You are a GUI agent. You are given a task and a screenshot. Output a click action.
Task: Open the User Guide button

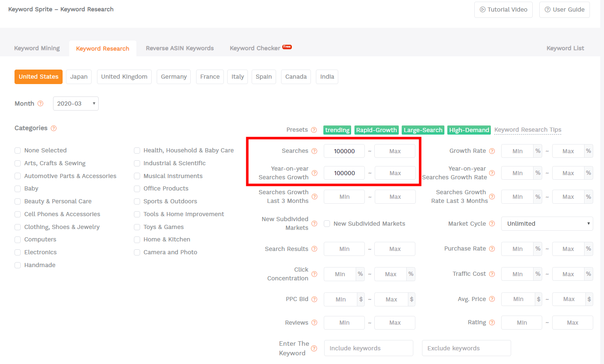[x=565, y=10]
